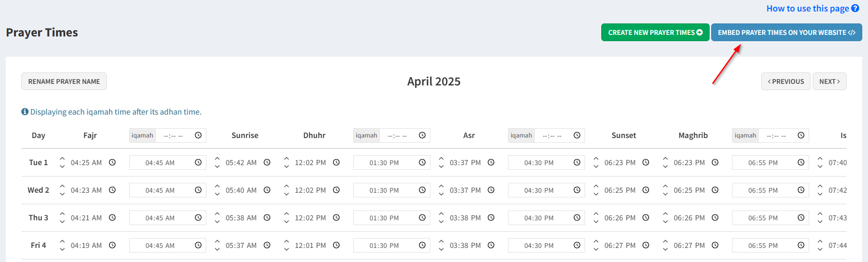Open Embed Prayer Times On Your Website

pyautogui.click(x=787, y=32)
